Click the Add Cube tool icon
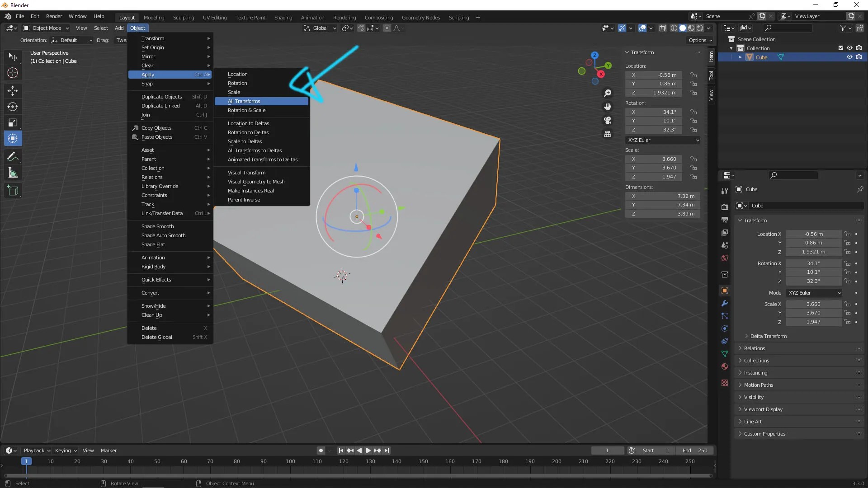This screenshot has width=868, height=488. tap(13, 191)
